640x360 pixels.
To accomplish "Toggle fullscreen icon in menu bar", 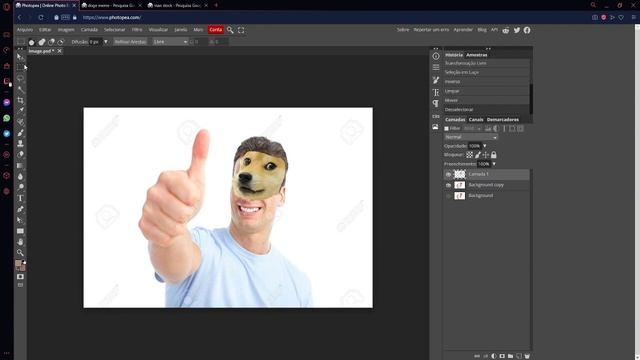I will coord(241,30).
